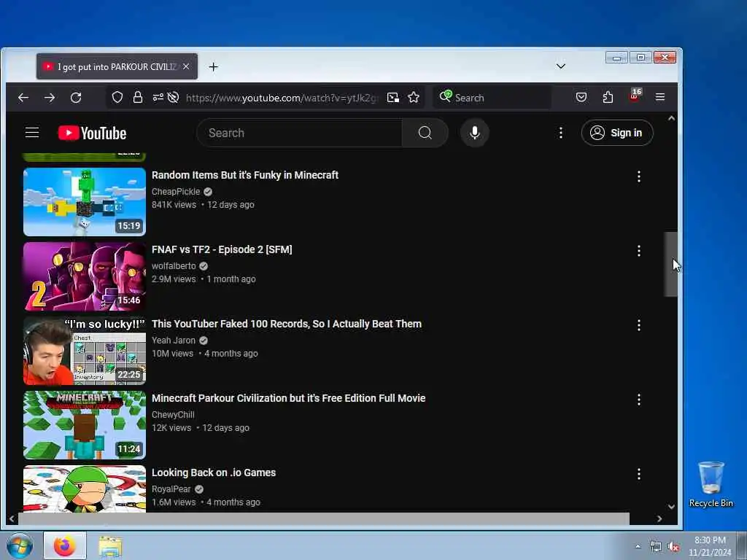Bookmark this page with the star icon
The width and height of the screenshot is (747, 560).
click(x=414, y=98)
